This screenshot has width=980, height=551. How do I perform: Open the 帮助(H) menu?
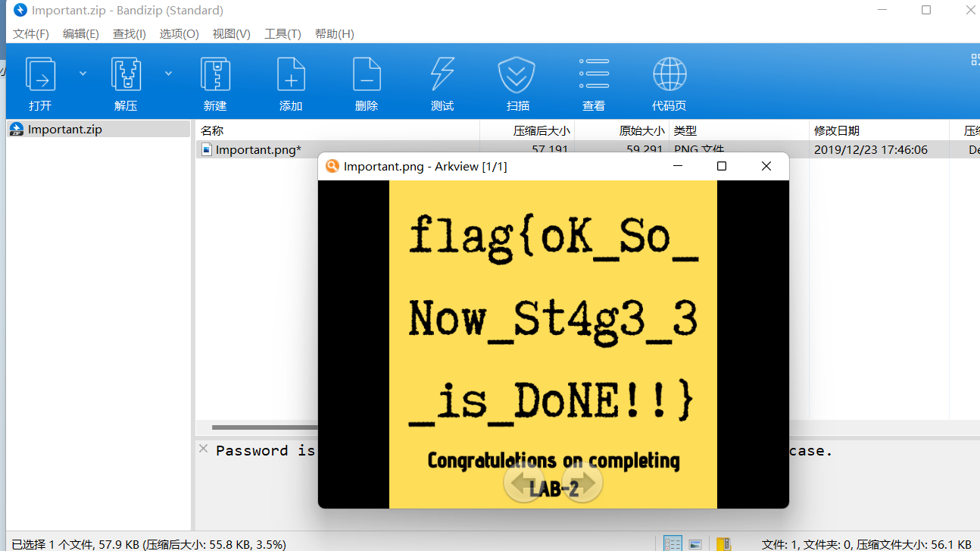334,34
